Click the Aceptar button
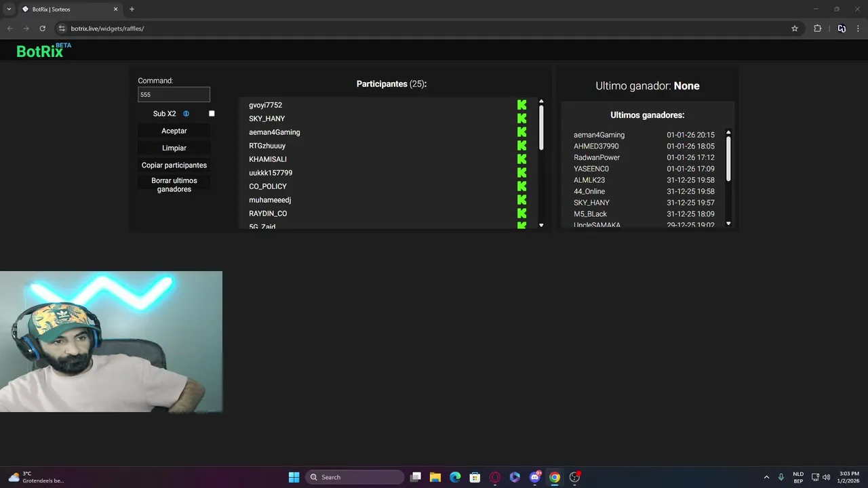868x488 pixels. 174,131
